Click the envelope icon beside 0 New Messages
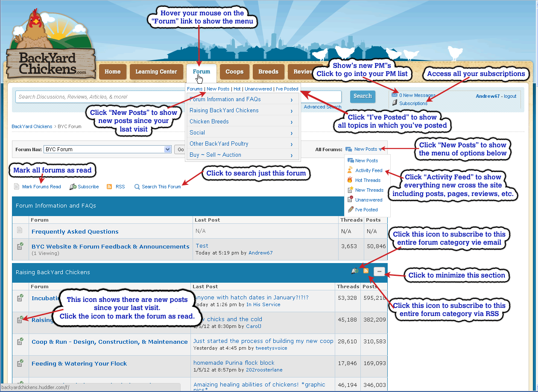 pos(395,95)
